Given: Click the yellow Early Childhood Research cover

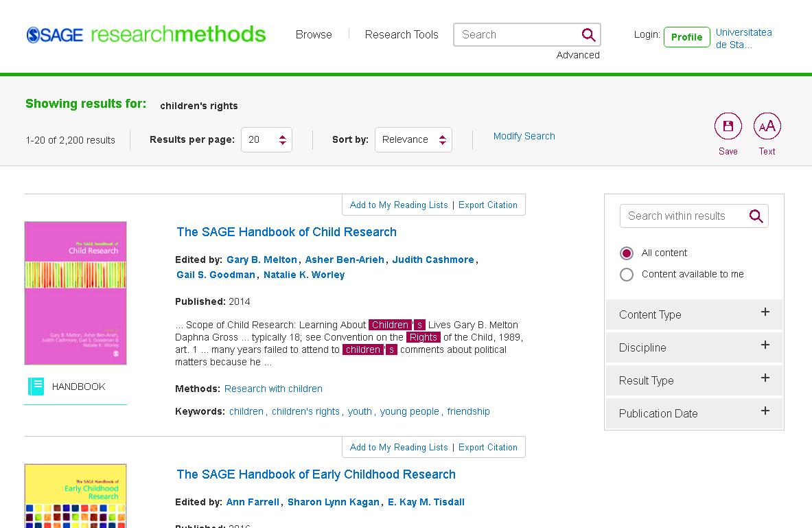Looking at the screenshot, I should [x=76, y=496].
